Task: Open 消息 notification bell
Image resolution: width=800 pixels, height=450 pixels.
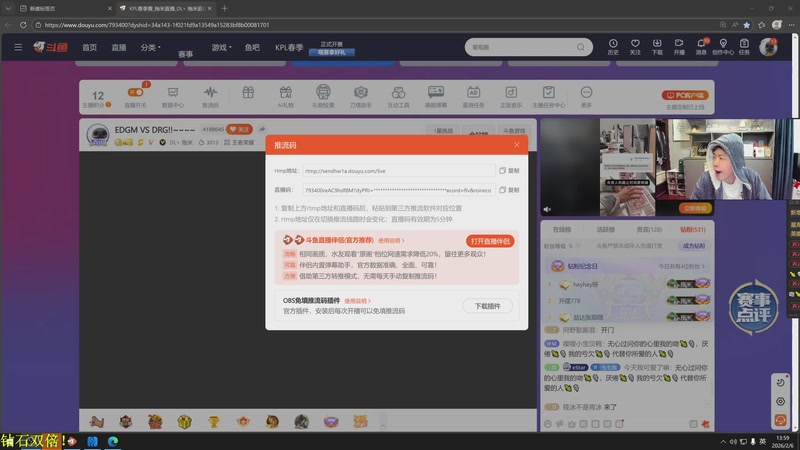Action: click(701, 47)
